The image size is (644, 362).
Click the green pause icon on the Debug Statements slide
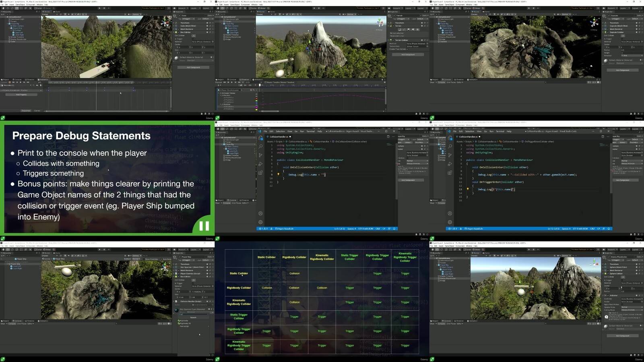click(204, 226)
